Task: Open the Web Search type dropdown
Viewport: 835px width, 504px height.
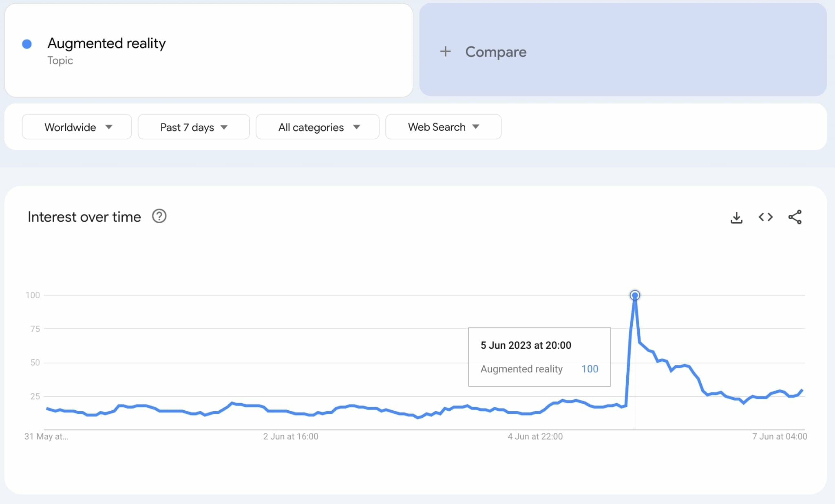Action: point(443,127)
